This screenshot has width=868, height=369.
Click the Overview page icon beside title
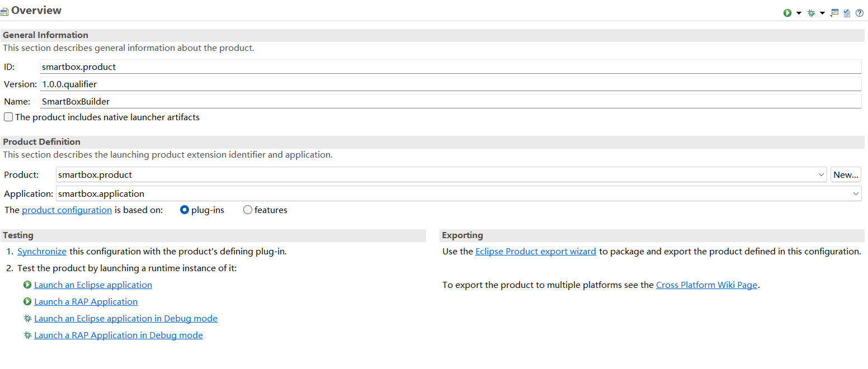(4, 12)
